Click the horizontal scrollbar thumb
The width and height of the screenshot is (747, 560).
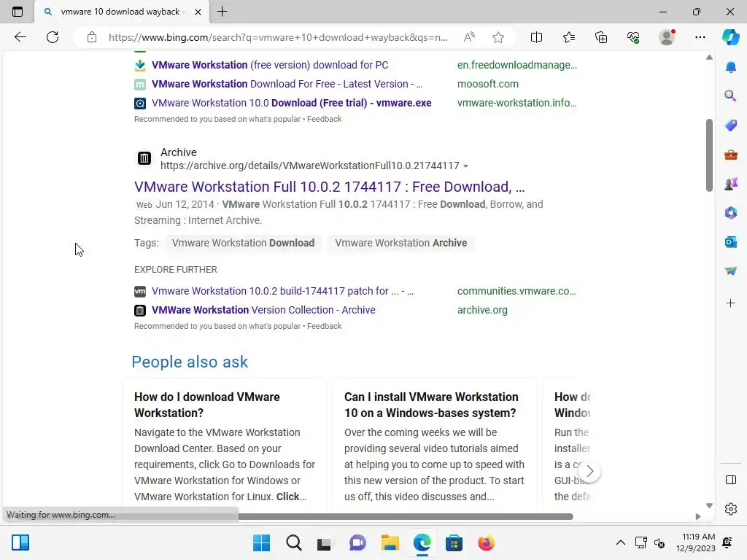tap(406, 517)
